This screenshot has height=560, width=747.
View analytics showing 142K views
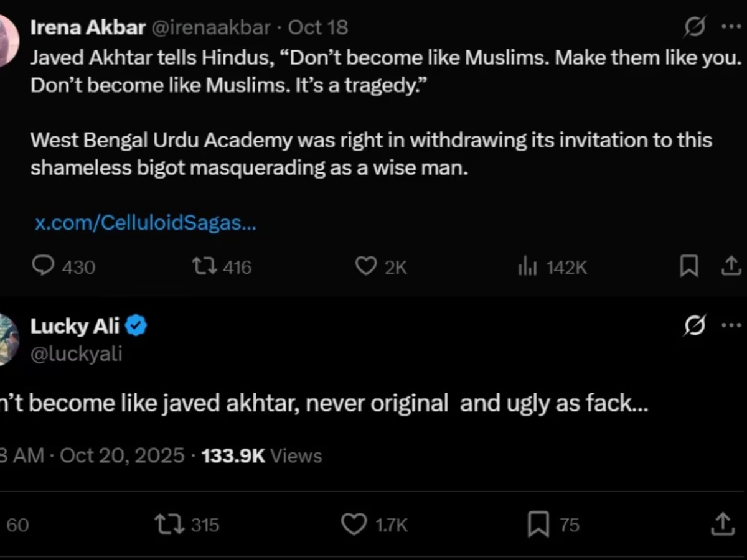click(x=527, y=268)
